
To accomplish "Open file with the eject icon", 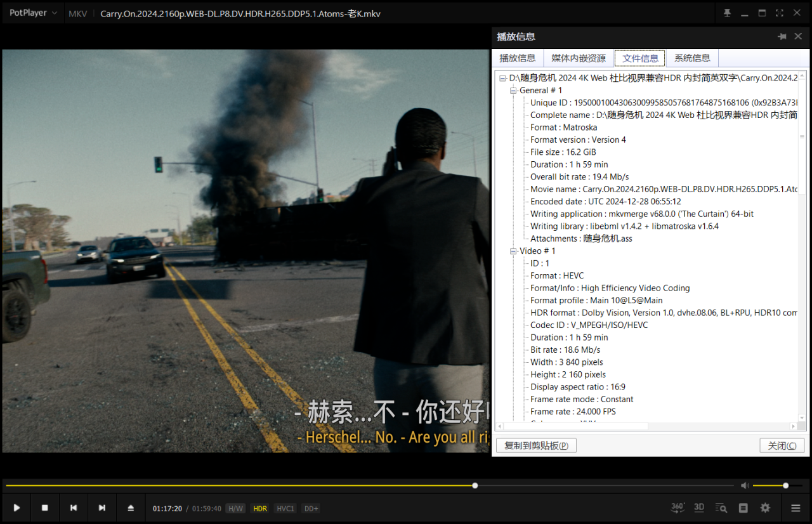I will click(131, 508).
